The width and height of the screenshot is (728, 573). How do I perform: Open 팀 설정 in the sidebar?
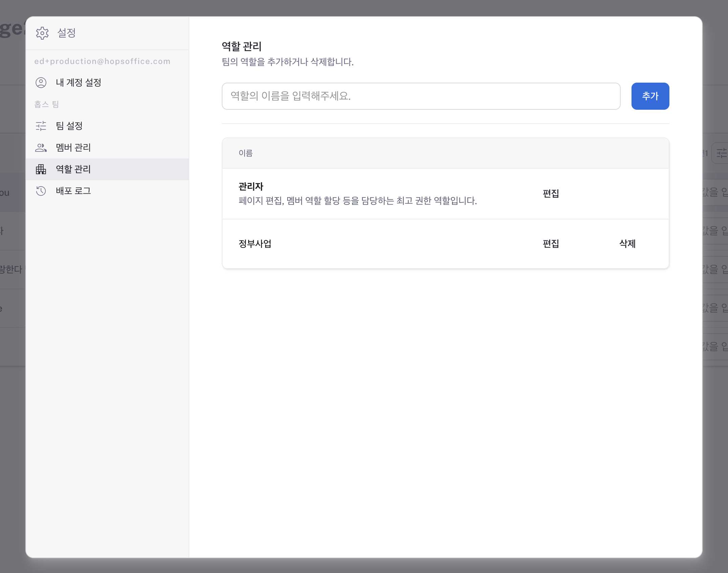pyautogui.click(x=107, y=126)
